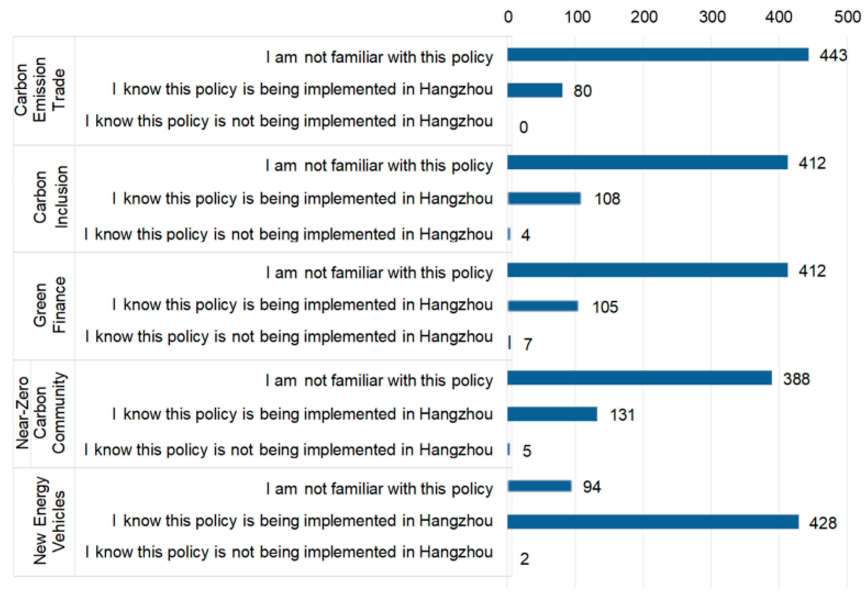Click the New Energy Vehicles category label
868x597 pixels.
point(49,521)
